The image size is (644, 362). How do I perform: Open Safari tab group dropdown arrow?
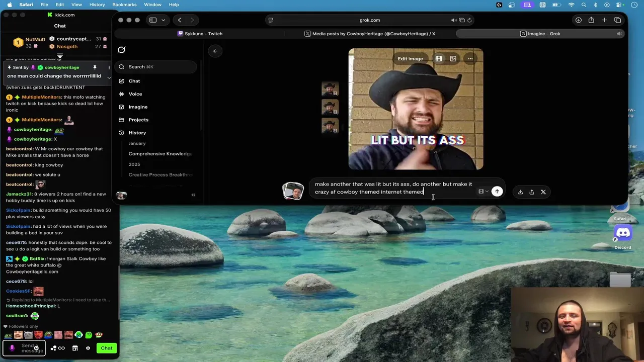click(163, 20)
